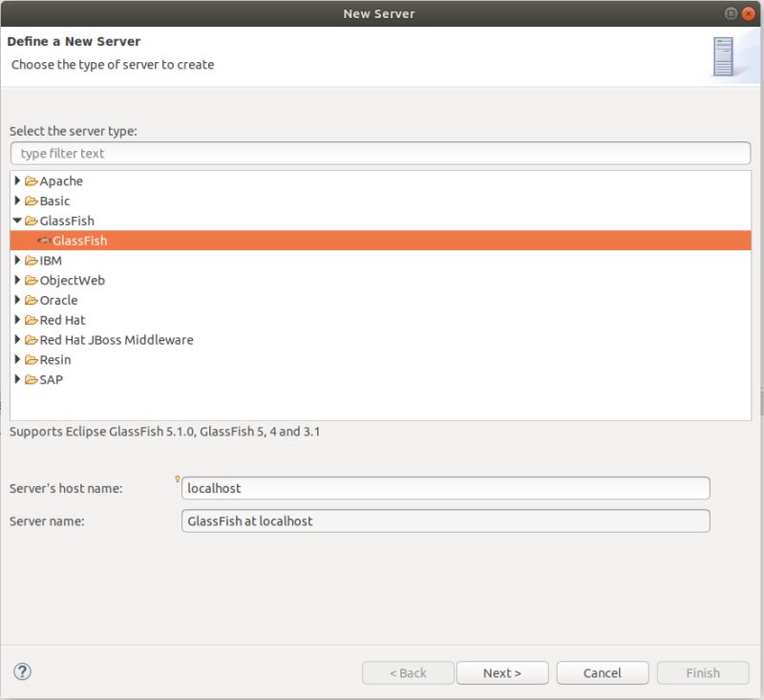Select the ObjectWeb tree label
The width and height of the screenshot is (764, 700).
click(x=73, y=281)
